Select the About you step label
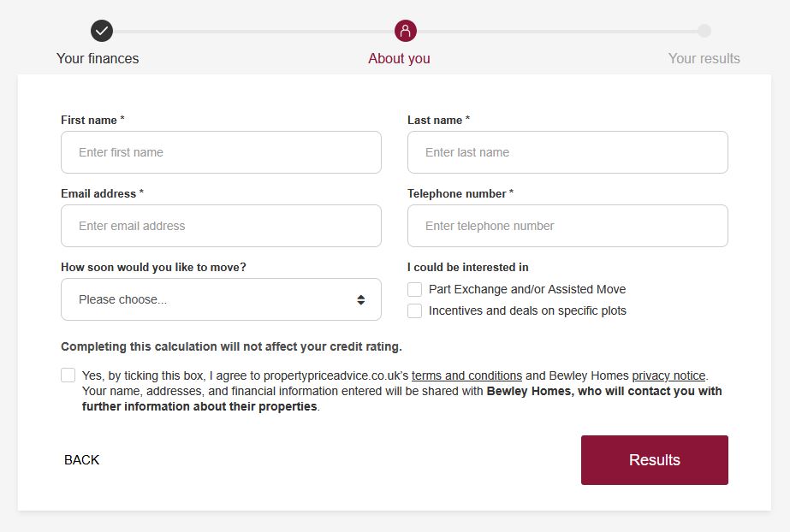The height and width of the screenshot is (532, 790). 399,58
